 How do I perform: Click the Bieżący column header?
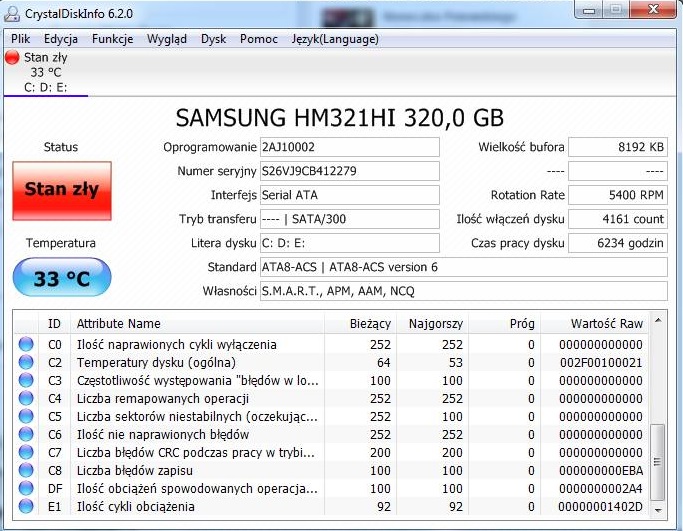tap(360, 324)
